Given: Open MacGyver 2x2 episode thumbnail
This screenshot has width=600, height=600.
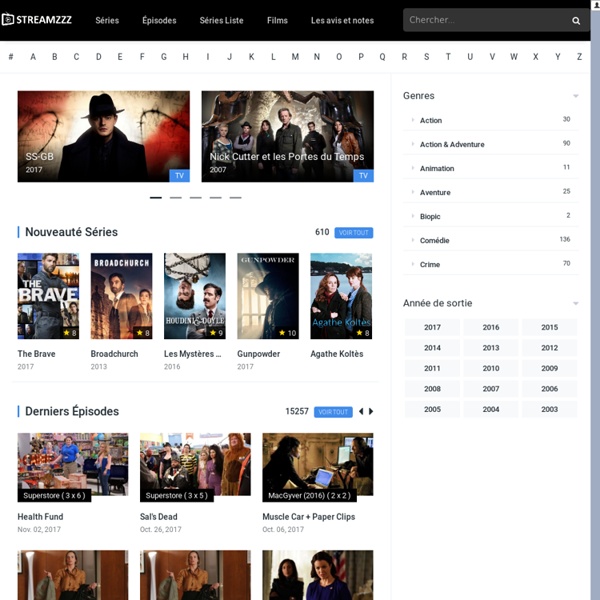Looking at the screenshot, I should 318,464.
